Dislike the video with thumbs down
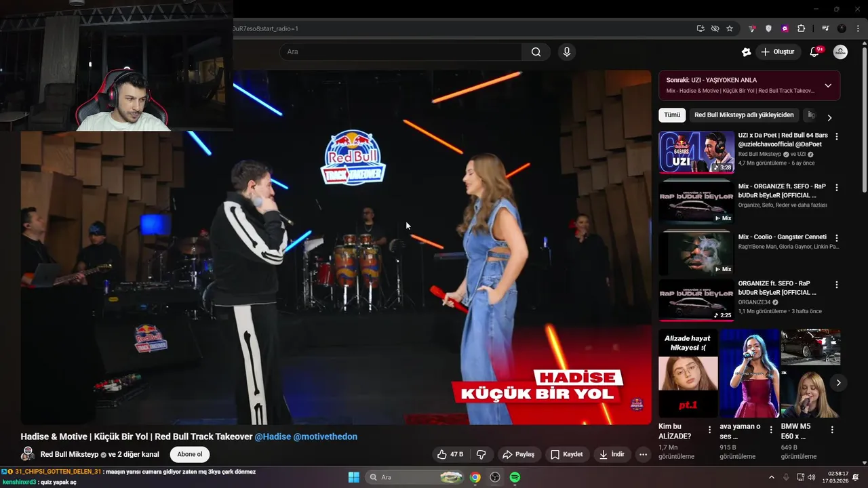 coord(481,454)
